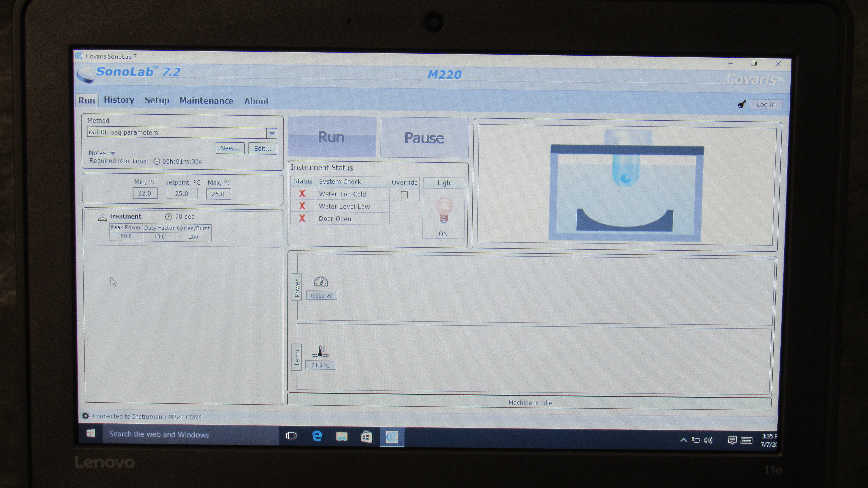Click the Water Level Low row text
Image resolution: width=868 pixels, height=488 pixels.
[344, 207]
